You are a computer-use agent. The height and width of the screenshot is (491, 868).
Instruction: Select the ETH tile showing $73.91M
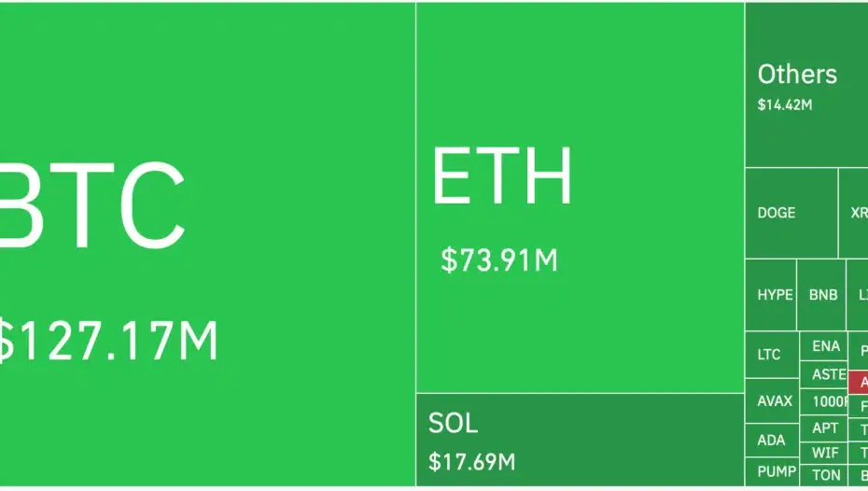(x=580, y=198)
